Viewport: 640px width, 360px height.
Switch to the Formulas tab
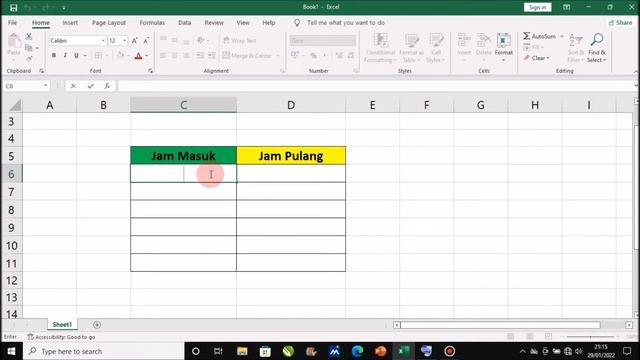[x=152, y=23]
